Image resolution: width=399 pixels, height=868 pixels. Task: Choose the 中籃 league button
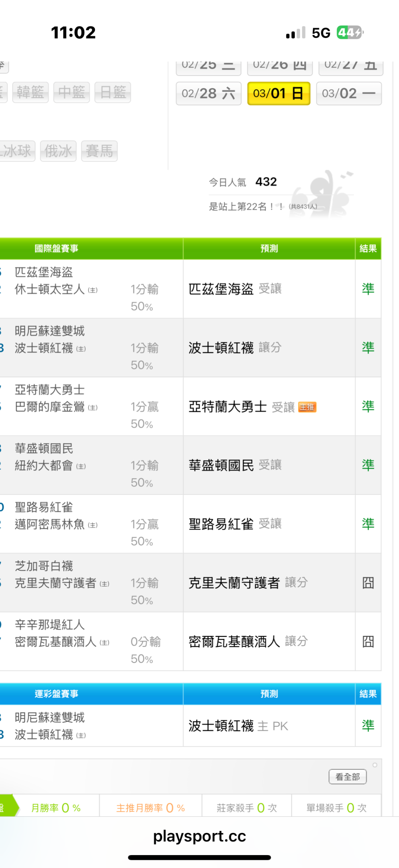tap(72, 92)
